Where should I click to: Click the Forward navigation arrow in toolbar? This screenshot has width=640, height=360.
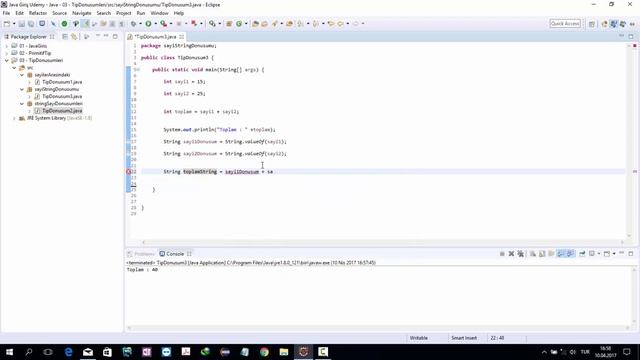click(x=356, y=24)
